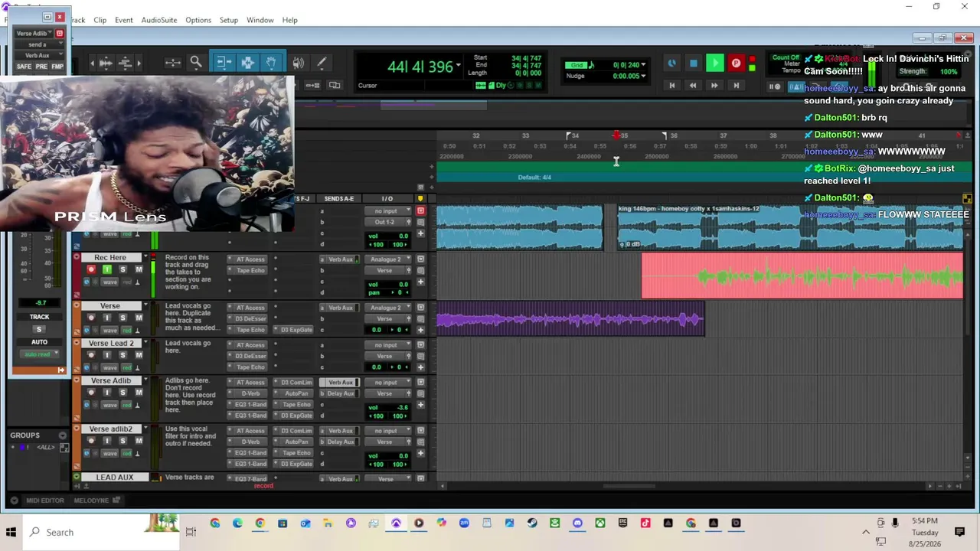Click the horizontal timeline scrollbar thumb
This screenshot has height=551, width=980.
click(x=629, y=486)
